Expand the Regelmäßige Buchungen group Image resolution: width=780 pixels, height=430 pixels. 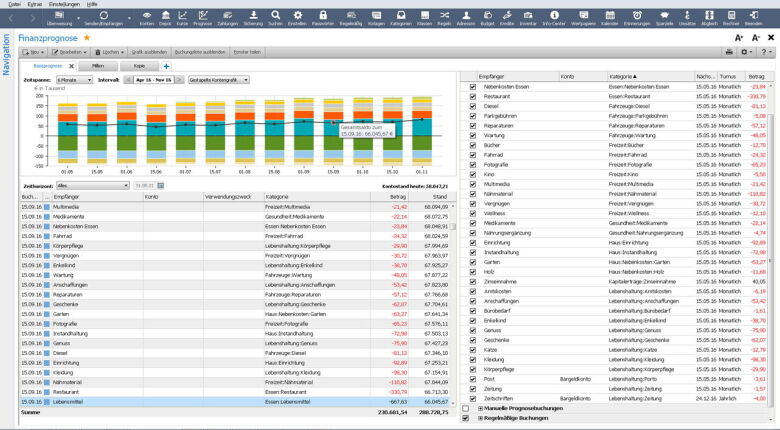click(480, 418)
